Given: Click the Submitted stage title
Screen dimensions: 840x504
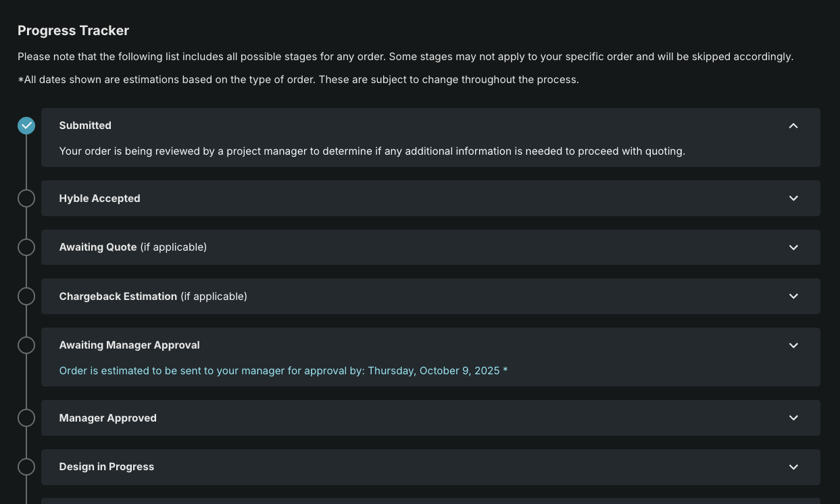Looking at the screenshot, I should [85, 126].
